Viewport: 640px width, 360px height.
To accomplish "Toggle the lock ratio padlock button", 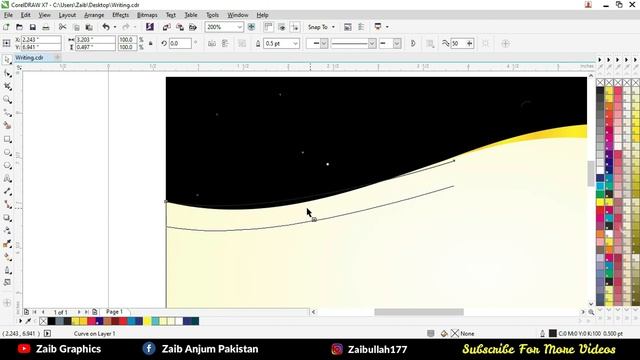I will (x=151, y=43).
